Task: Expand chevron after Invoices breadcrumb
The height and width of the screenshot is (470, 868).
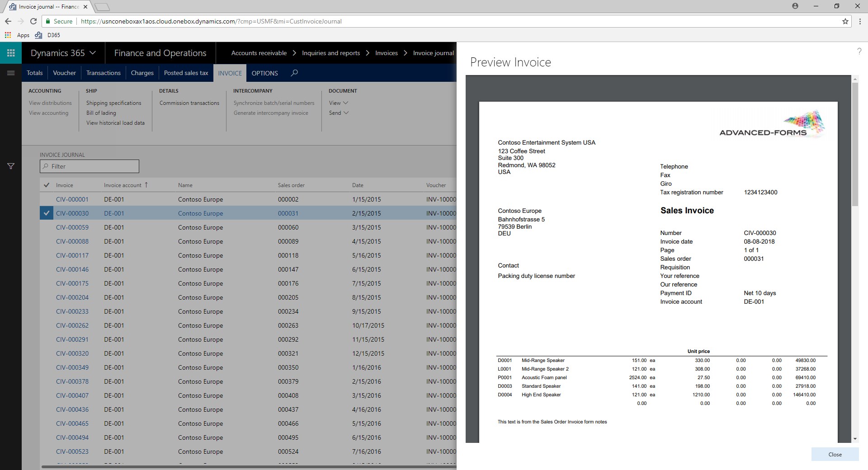Action: [x=406, y=53]
